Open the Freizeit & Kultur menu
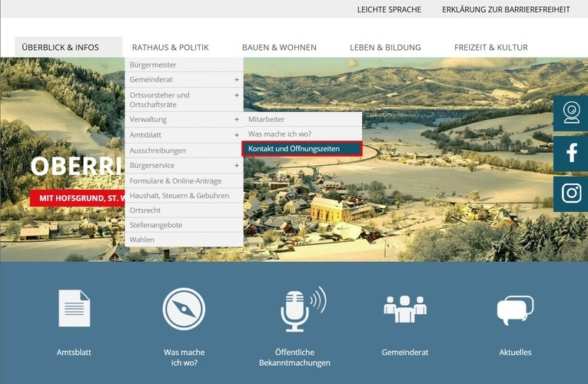The height and width of the screenshot is (384, 588). [x=490, y=48]
